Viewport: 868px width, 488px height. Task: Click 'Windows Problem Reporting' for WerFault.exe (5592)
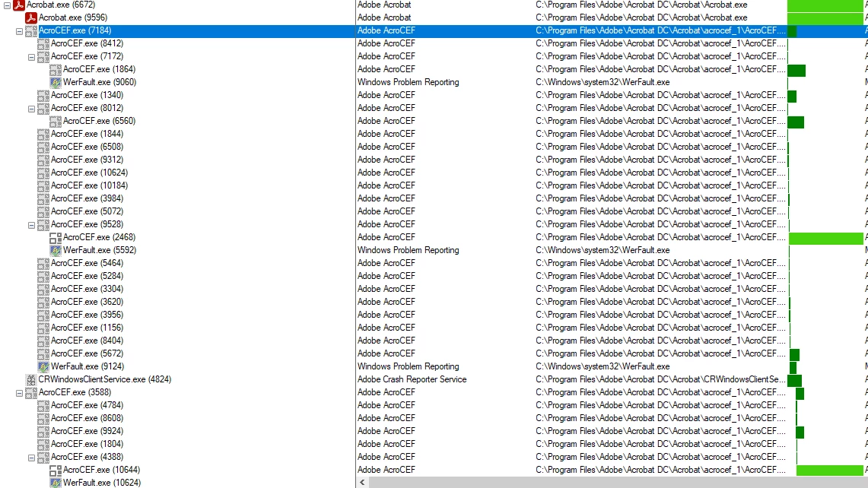(408, 250)
